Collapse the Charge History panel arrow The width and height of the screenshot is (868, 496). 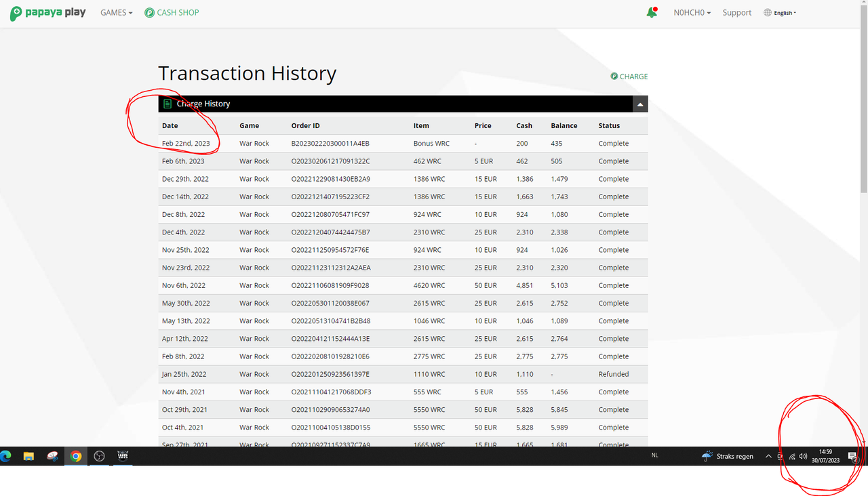click(x=640, y=104)
